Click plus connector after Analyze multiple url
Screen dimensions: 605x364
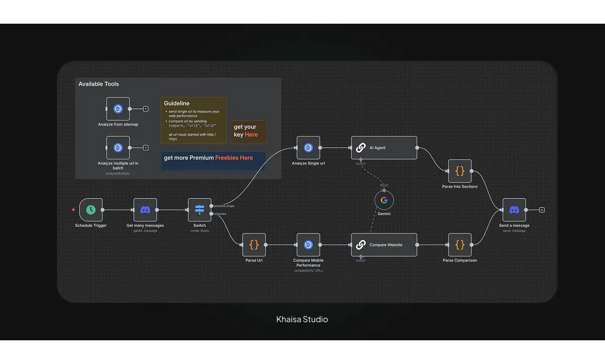146,148
